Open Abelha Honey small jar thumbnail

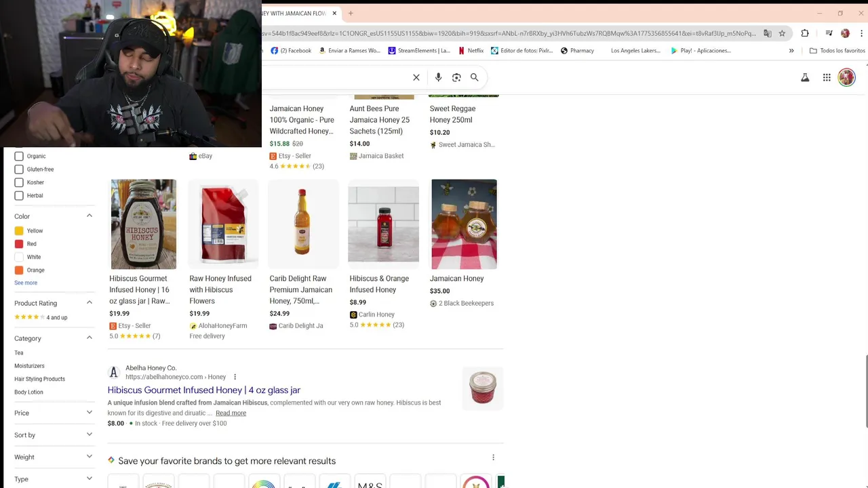coord(483,388)
